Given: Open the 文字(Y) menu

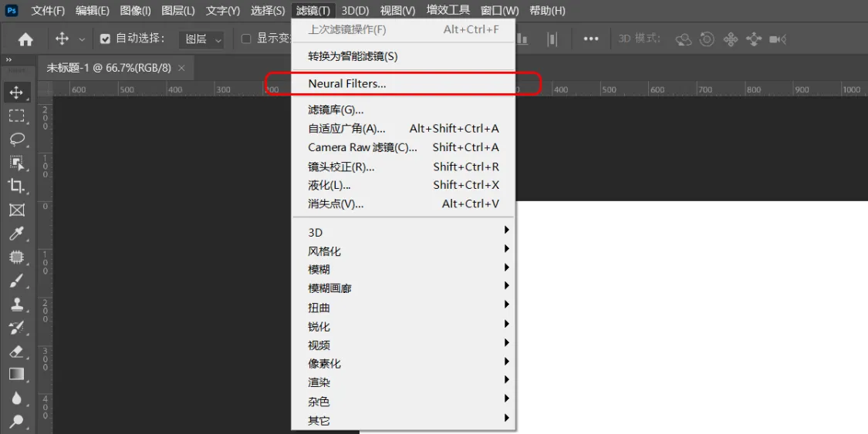Looking at the screenshot, I should pos(223,11).
